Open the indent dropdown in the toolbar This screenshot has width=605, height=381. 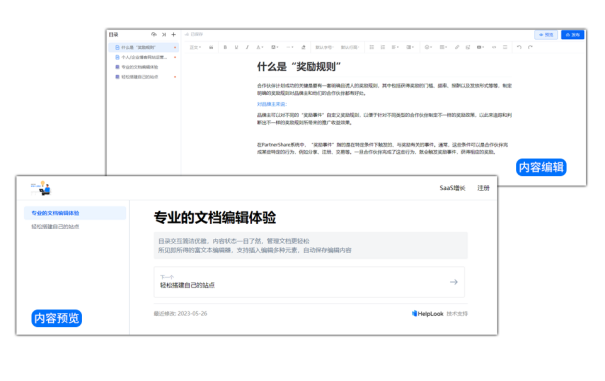coord(410,47)
